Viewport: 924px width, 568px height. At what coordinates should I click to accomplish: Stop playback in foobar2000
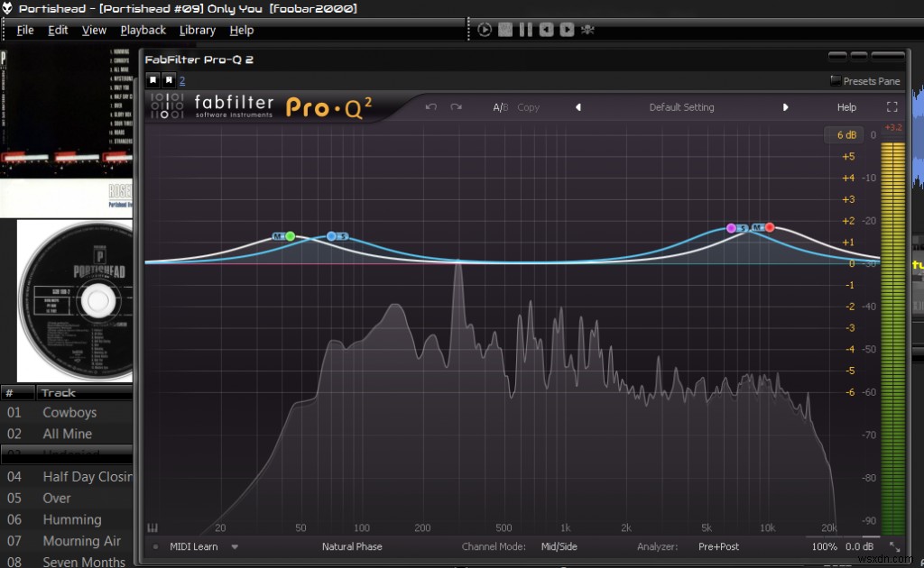tap(505, 29)
